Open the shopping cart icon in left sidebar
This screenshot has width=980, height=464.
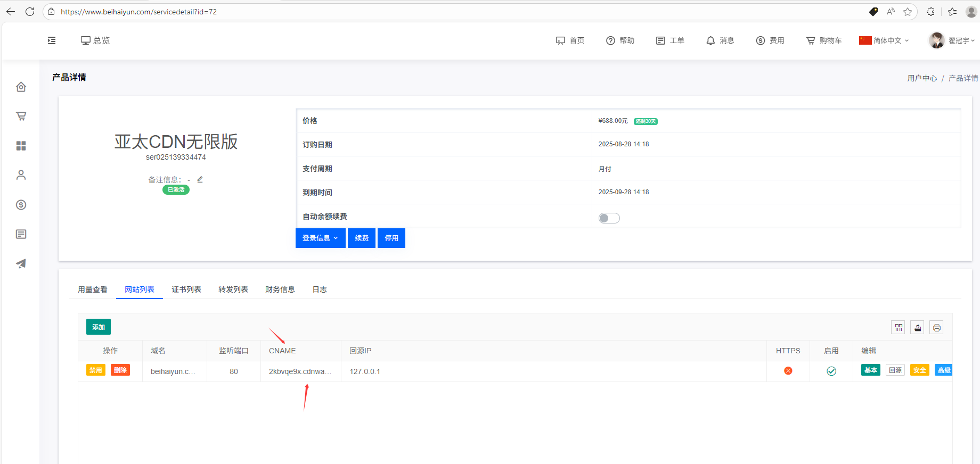21,116
